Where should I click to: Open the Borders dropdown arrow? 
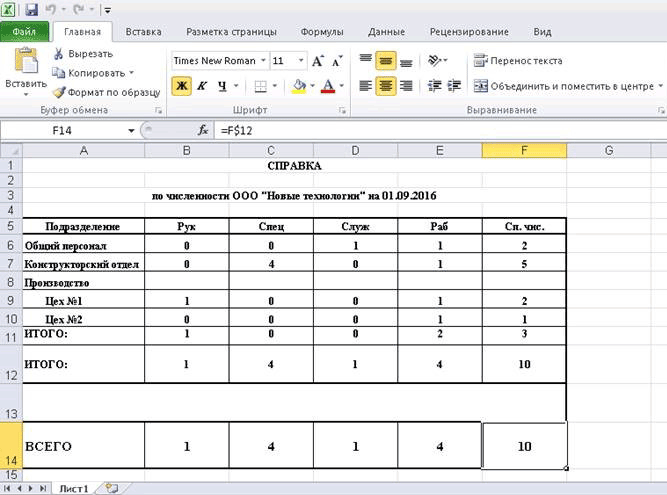tap(274, 86)
